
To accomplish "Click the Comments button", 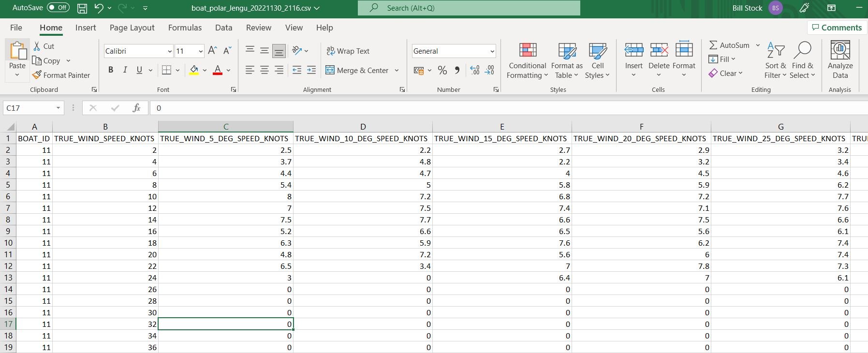I will (x=837, y=28).
